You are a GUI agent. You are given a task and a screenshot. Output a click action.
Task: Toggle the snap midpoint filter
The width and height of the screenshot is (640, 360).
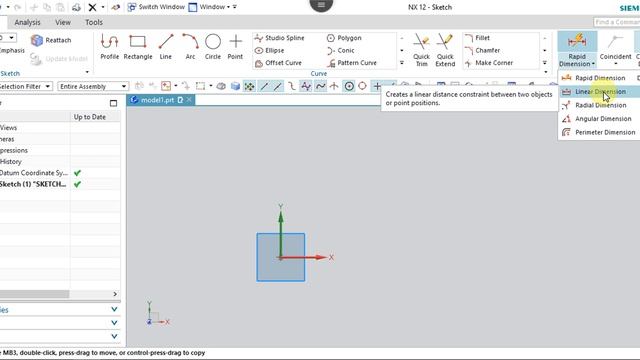pos(278,86)
